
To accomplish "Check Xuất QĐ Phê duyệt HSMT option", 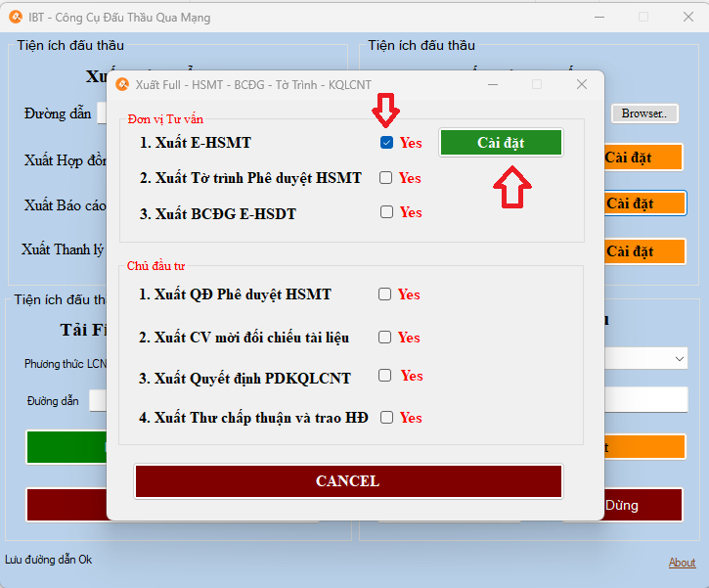I will [x=385, y=294].
